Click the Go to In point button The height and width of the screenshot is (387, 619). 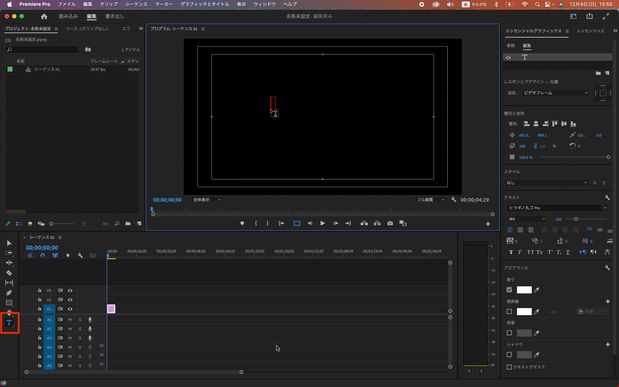281,223
